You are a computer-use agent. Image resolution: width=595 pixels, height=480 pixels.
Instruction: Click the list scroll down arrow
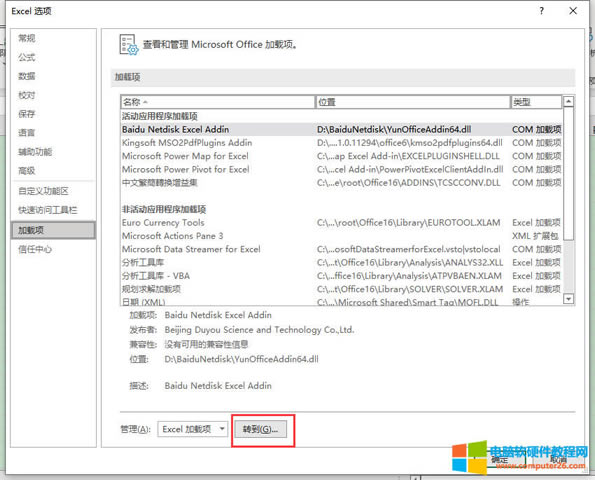click(568, 299)
